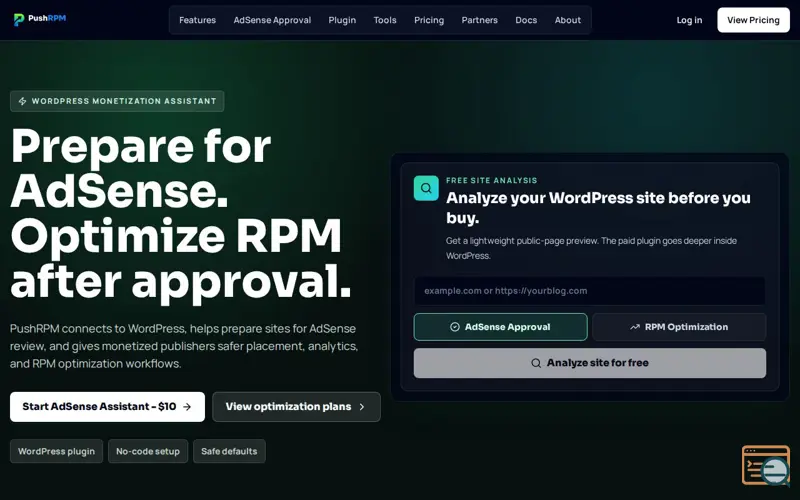
Task: Click the WORDPRESS MONETIZATION ASSISTANT badge
Action: click(x=117, y=101)
